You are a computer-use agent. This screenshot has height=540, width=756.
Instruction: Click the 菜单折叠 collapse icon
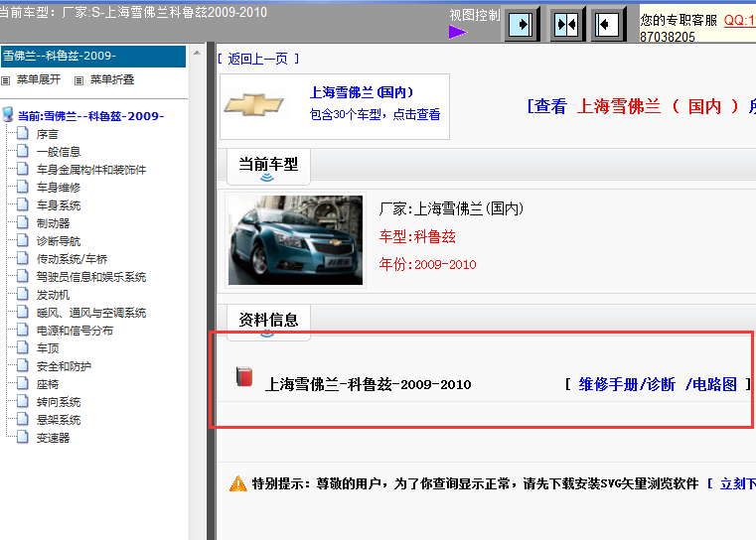pyautogui.click(x=78, y=80)
